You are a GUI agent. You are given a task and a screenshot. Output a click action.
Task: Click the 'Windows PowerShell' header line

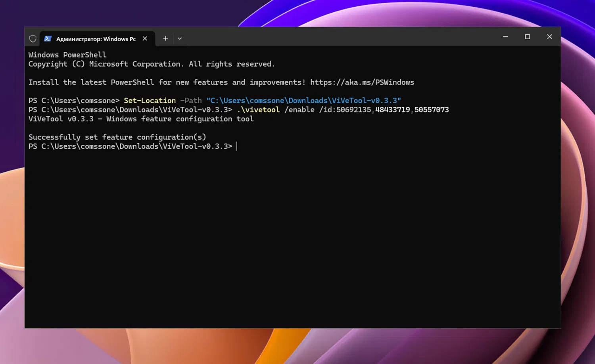tap(67, 55)
